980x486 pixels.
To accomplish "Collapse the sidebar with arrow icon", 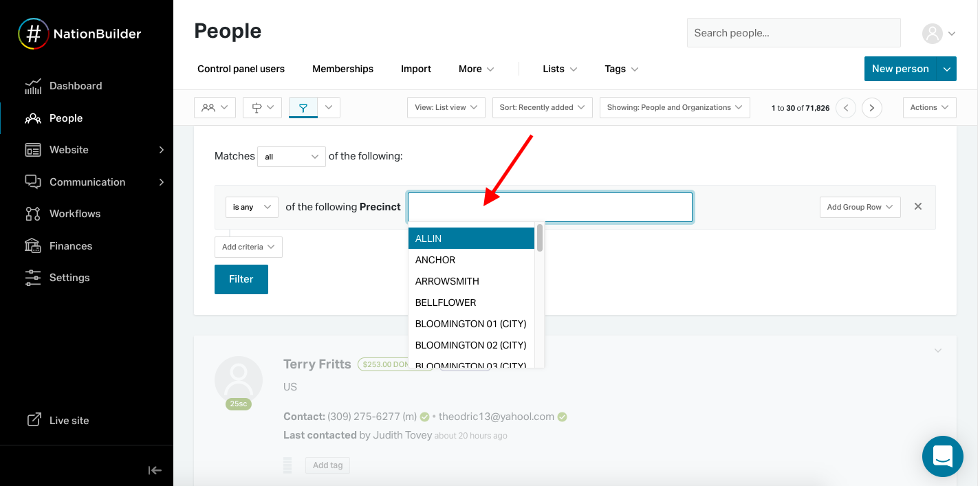I will pos(155,470).
